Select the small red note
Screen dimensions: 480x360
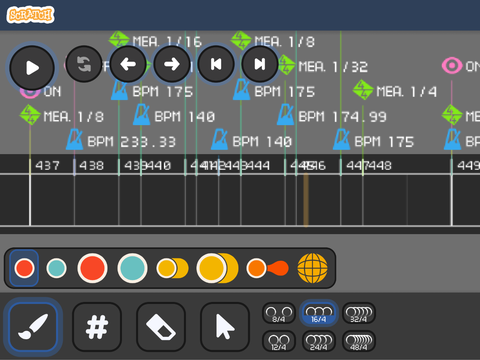point(24,268)
